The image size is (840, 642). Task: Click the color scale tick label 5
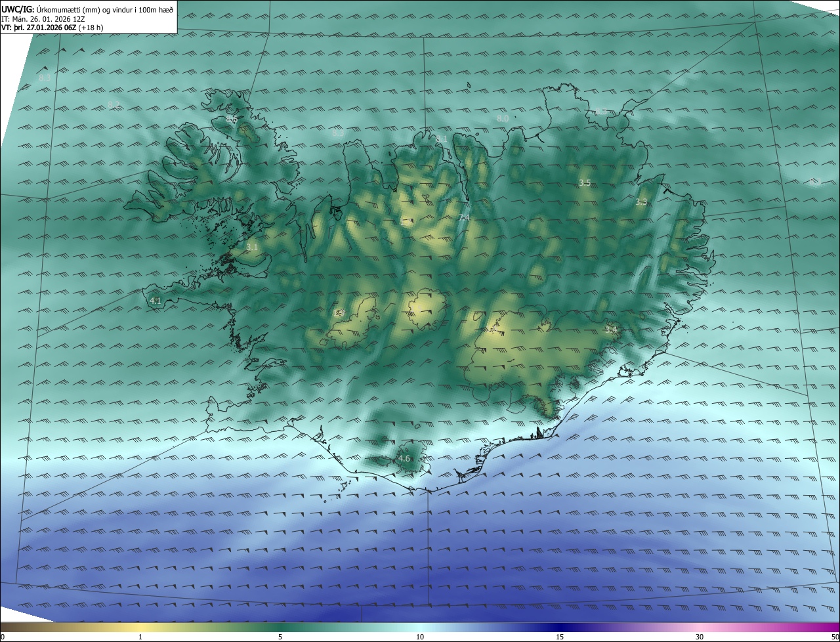coord(280,637)
